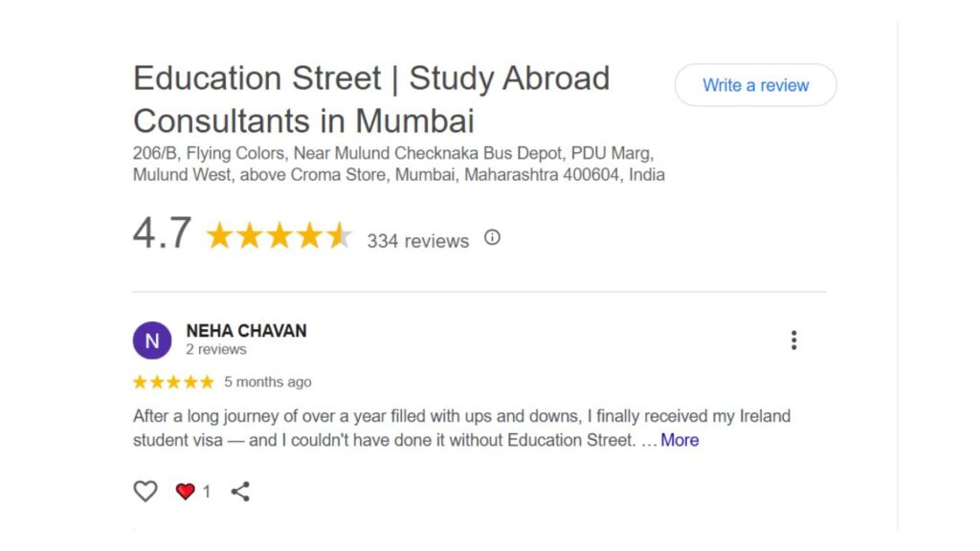Click the fifth star of Neha's five-star review
Viewport: 980px width, 551px height.
(x=210, y=381)
